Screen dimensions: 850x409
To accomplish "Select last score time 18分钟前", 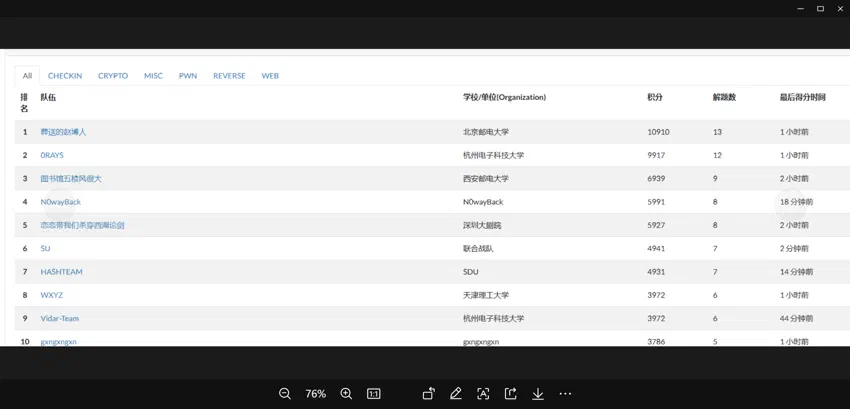I will [796, 202].
